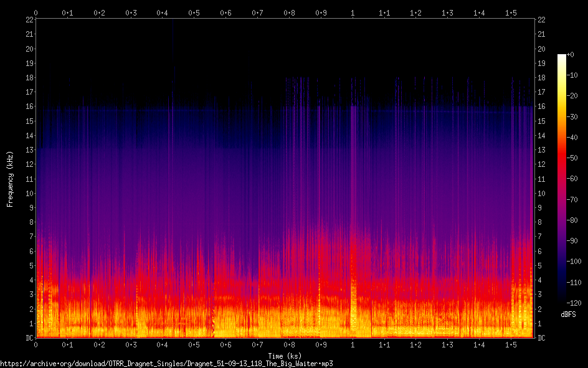Select the 0.9 marker on the bottom time axis
The height and width of the screenshot is (368, 588).
[321, 344]
